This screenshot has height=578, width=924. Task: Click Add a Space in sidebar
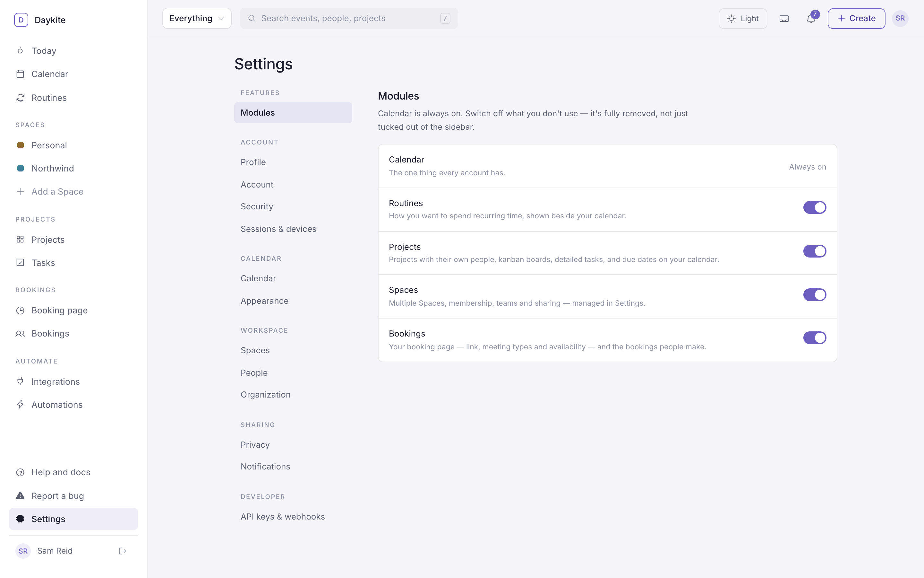73,191
